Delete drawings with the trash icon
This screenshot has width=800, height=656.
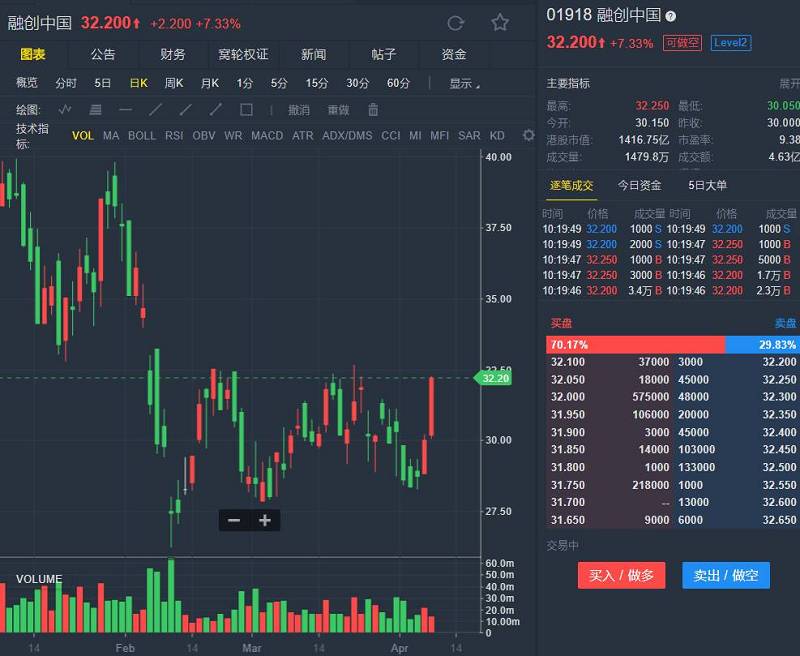coord(373,110)
